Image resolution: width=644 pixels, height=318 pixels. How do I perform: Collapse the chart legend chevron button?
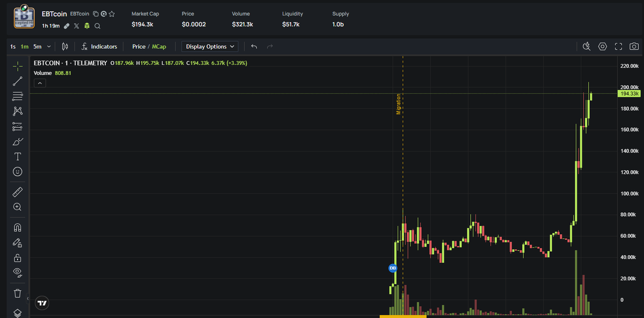coord(40,83)
